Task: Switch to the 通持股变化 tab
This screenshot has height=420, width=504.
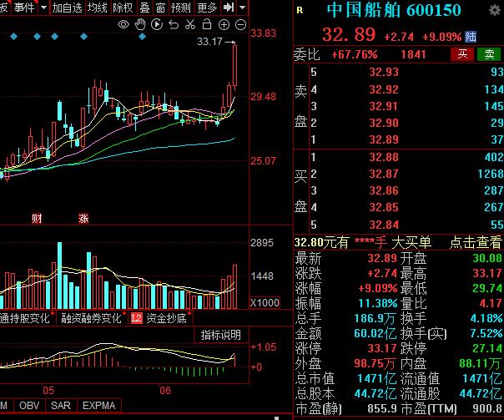Action: (x=25, y=318)
